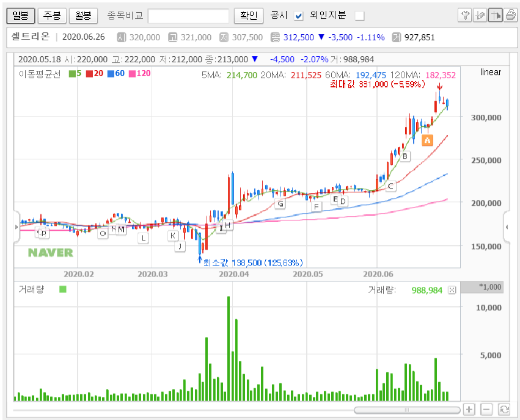
Task: Click the 20-day moving average legend swatch
Action: (89, 73)
